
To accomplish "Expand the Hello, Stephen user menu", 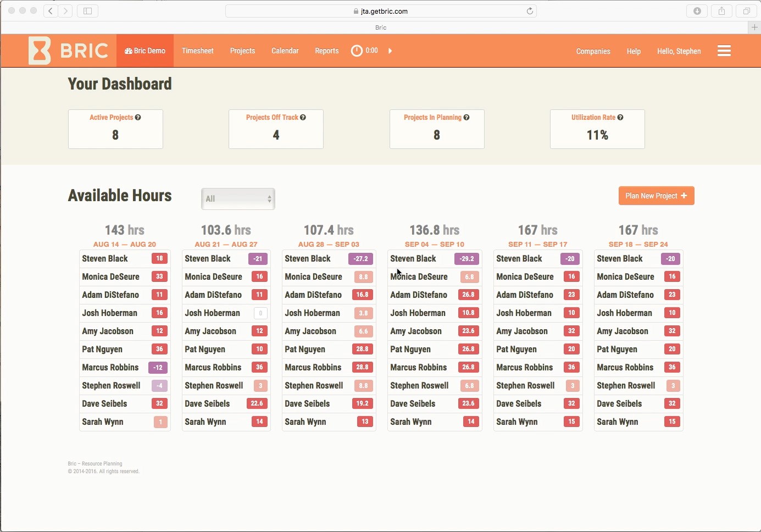I will pos(679,51).
